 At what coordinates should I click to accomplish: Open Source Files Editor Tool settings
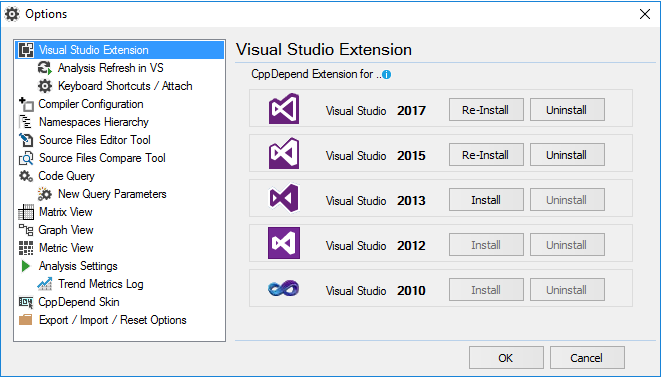point(95,140)
